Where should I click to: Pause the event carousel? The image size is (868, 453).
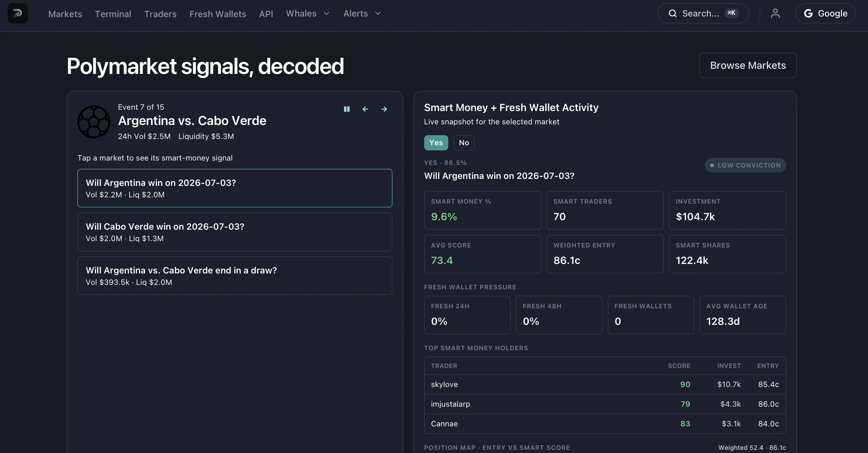[x=347, y=109]
